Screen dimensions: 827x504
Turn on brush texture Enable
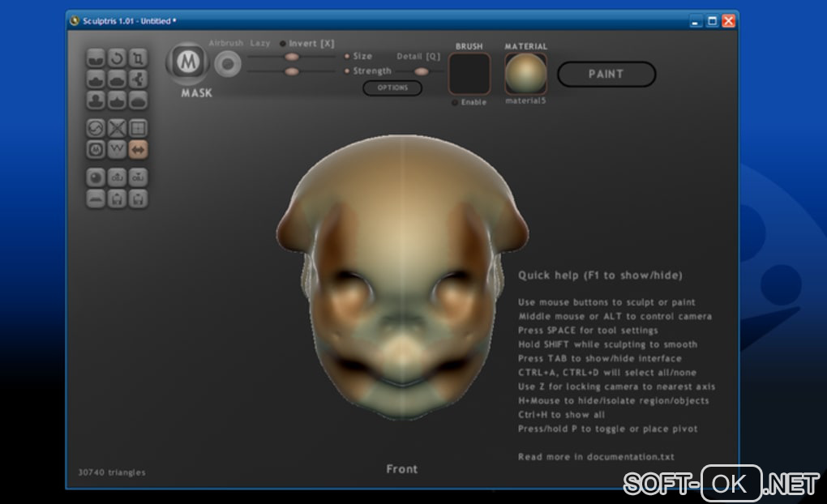coord(469,102)
